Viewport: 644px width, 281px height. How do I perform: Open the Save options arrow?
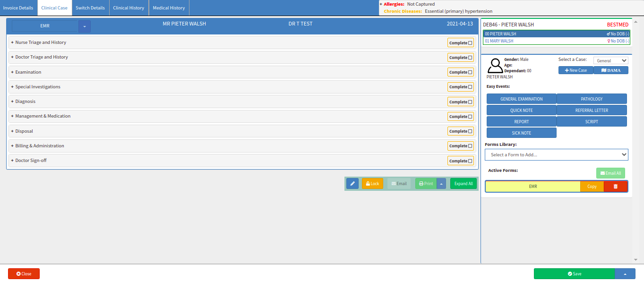click(625, 274)
